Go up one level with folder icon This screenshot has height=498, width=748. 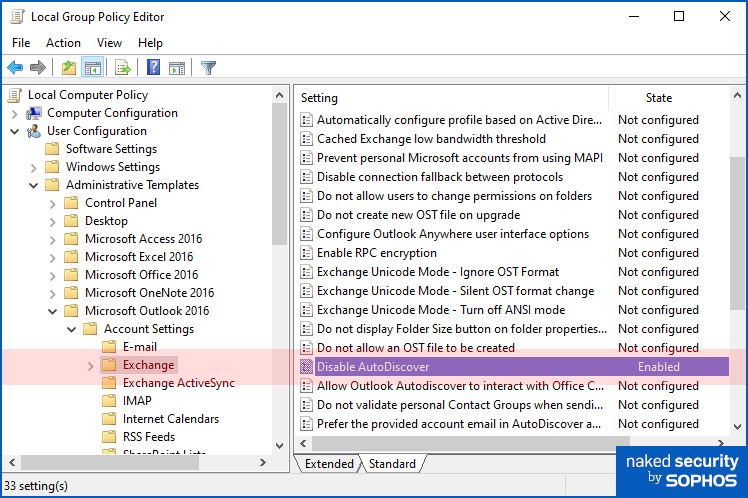pos(69,68)
